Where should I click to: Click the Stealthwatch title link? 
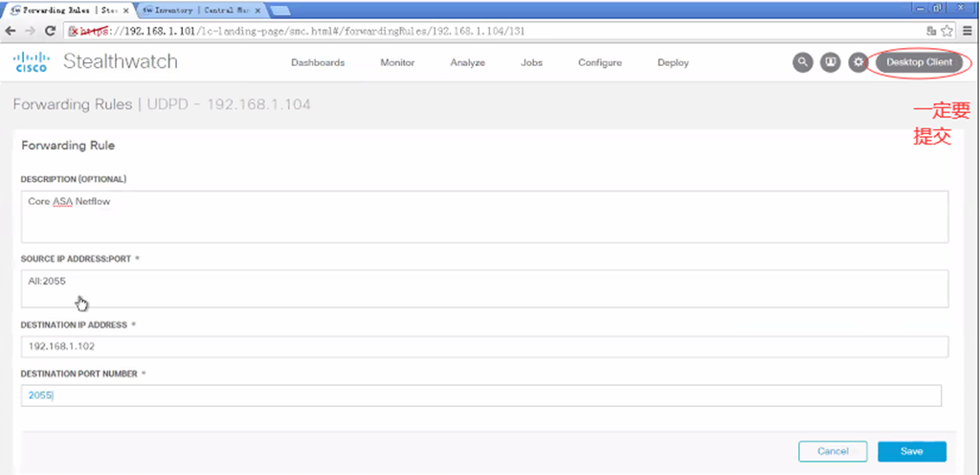[x=121, y=62]
